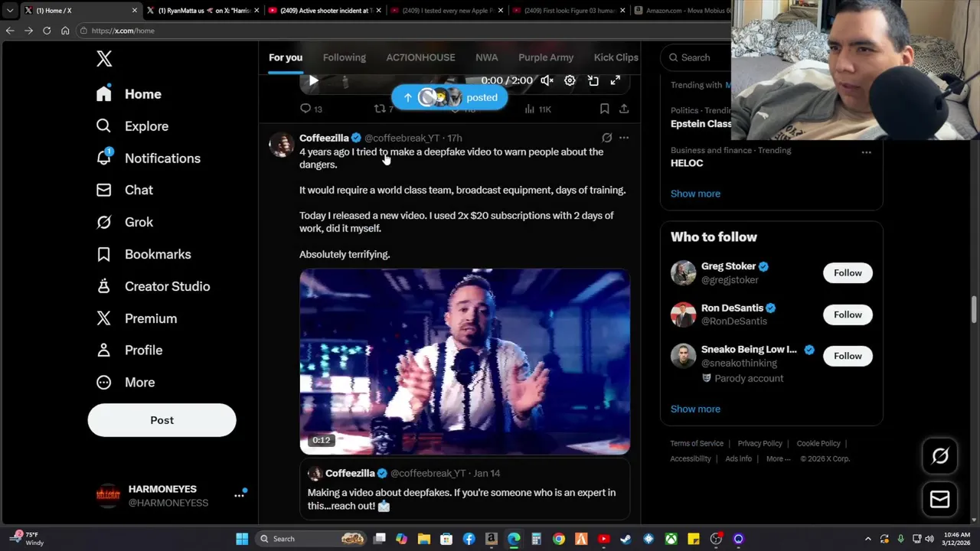Image resolution: width=980 pixels, height=551 pixels.
Task: Open the Terms of Service link
Action: pos(697,443)
